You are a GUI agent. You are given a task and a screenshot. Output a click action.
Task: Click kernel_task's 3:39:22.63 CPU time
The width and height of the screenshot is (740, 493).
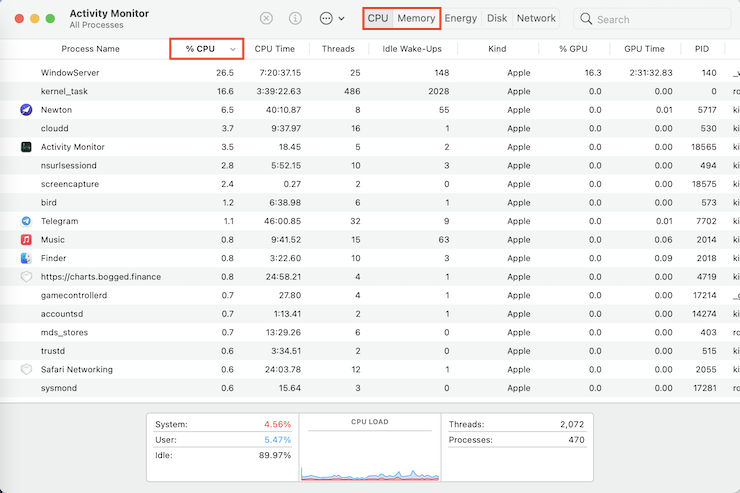[278, 91]
